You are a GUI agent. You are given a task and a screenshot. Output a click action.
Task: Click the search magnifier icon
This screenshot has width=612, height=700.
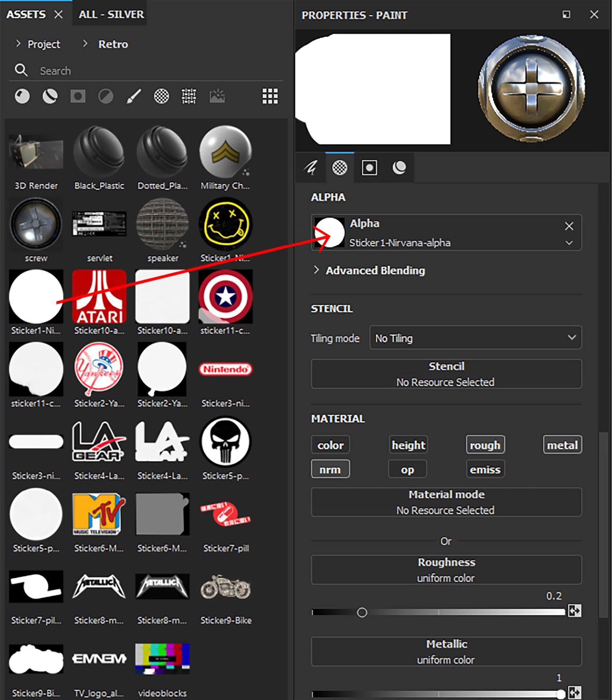click(x=21, y=70)
